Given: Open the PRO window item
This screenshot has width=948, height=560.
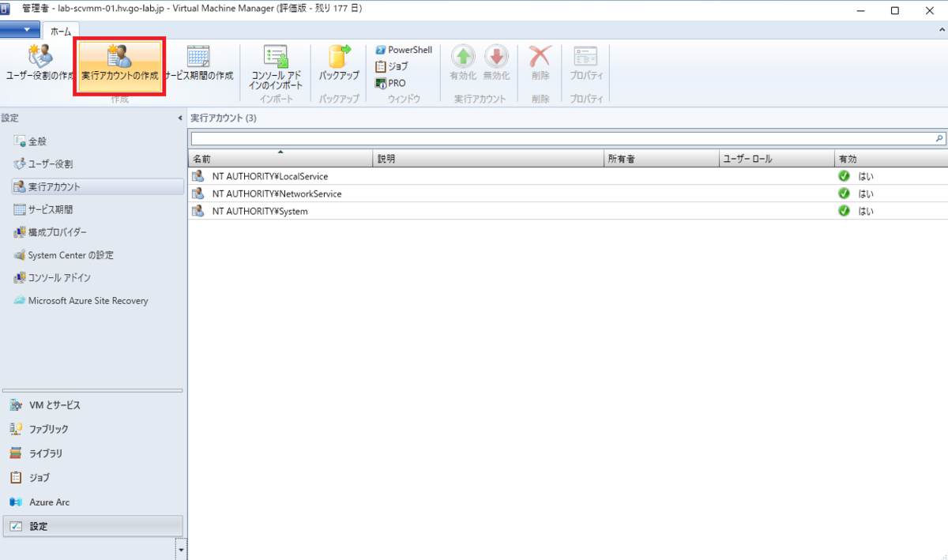Looking at the screenshot, I should click(390, 83).
